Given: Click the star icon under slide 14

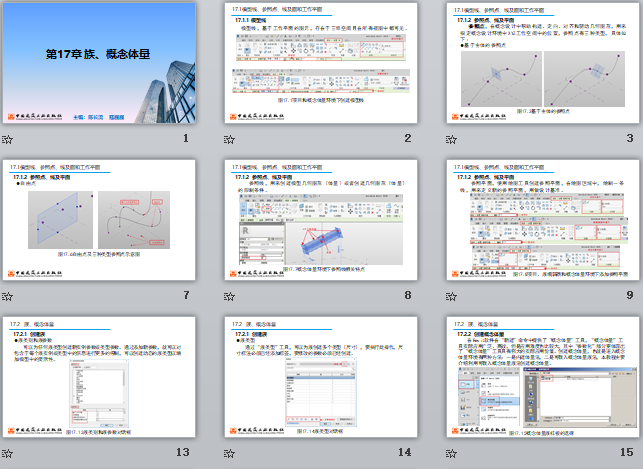Looking at the screenshot, I should click(x=230, y=454).
